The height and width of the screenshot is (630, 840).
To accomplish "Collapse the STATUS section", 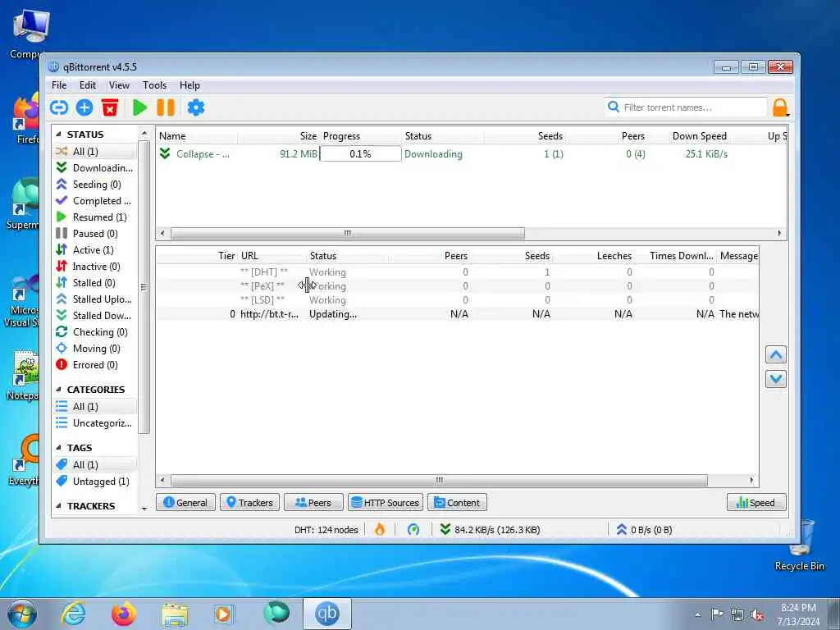I will tap(58, 135).
